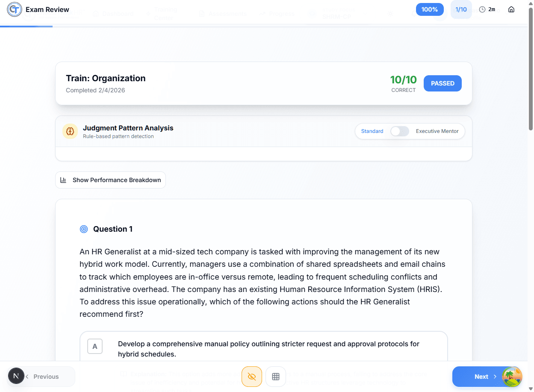
Task: Click the 1/10 question counter
Action: (x=461, y=9)
